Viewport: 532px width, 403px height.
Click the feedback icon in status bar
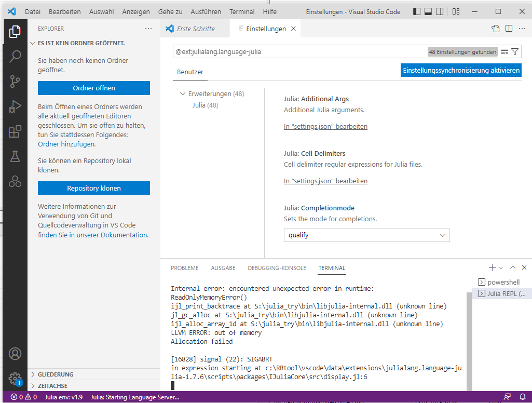[x=507, y=397]
